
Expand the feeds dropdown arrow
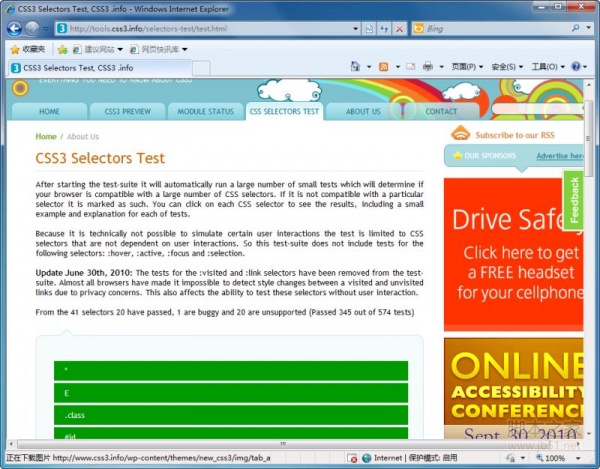398,67
